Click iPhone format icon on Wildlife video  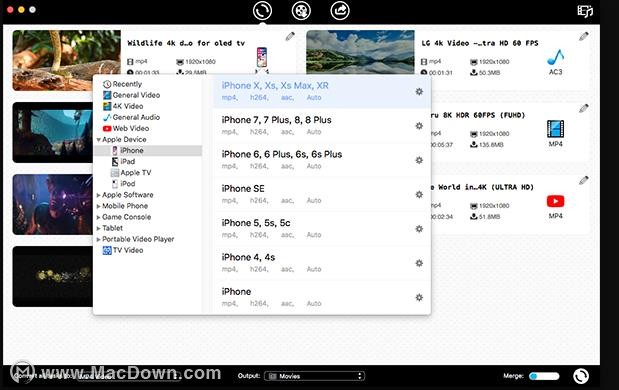point(262,58)
